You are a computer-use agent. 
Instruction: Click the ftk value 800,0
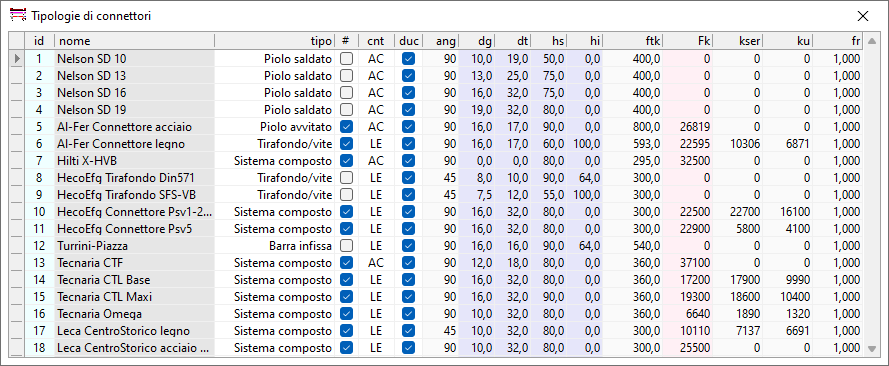point(633,126)
